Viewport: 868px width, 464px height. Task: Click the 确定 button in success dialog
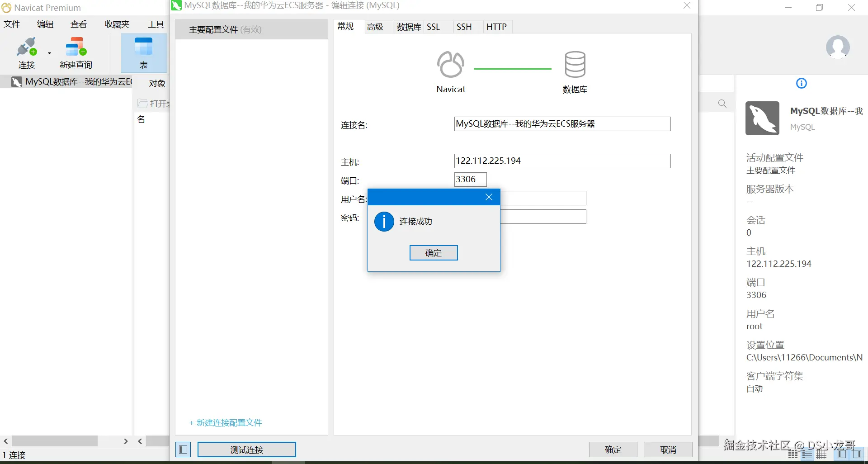[x=434, y=253]
